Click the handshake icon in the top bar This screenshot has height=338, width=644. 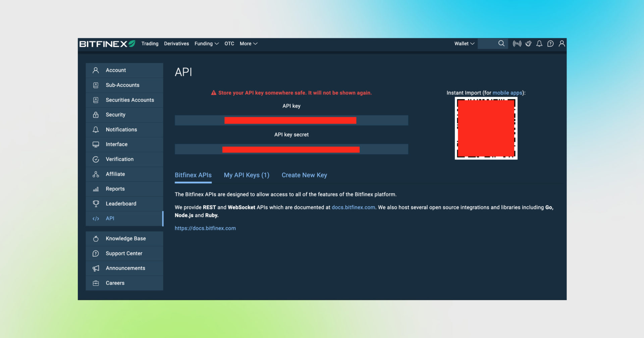(528, 44)
